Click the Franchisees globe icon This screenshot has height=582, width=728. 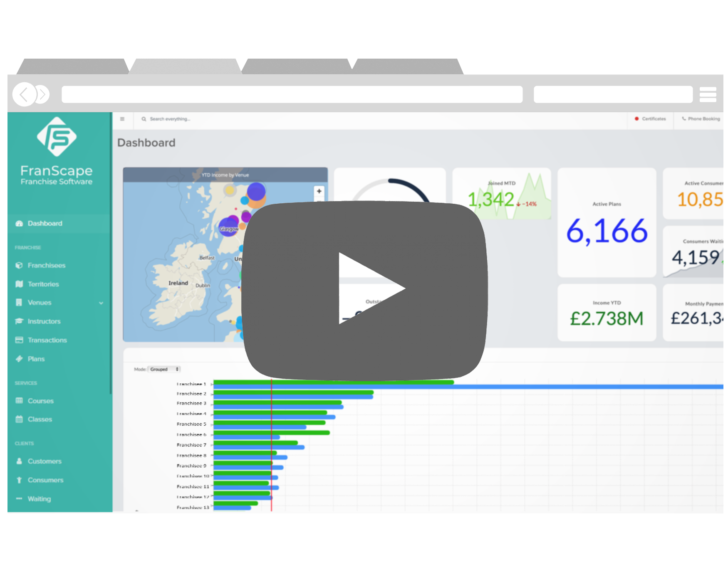19,266
